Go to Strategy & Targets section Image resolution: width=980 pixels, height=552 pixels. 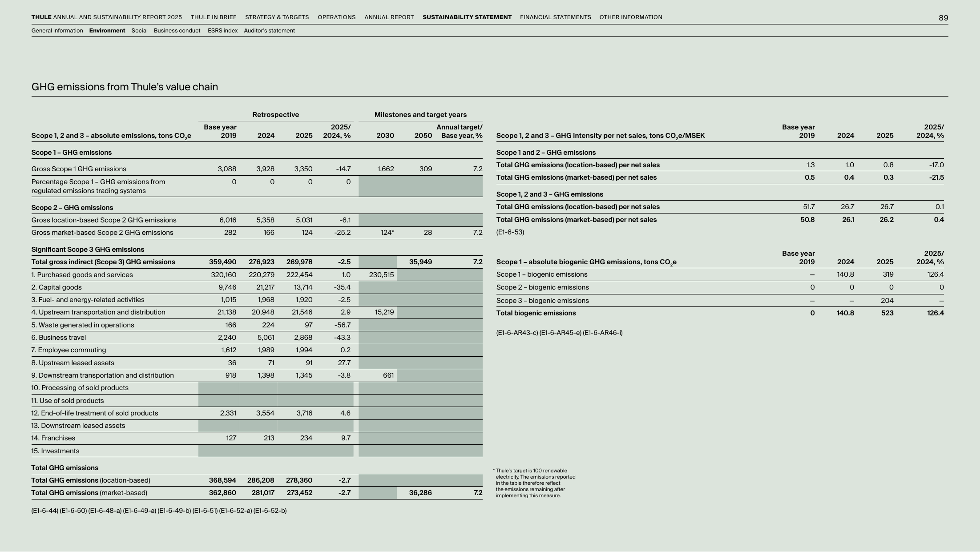click(277, 17)
